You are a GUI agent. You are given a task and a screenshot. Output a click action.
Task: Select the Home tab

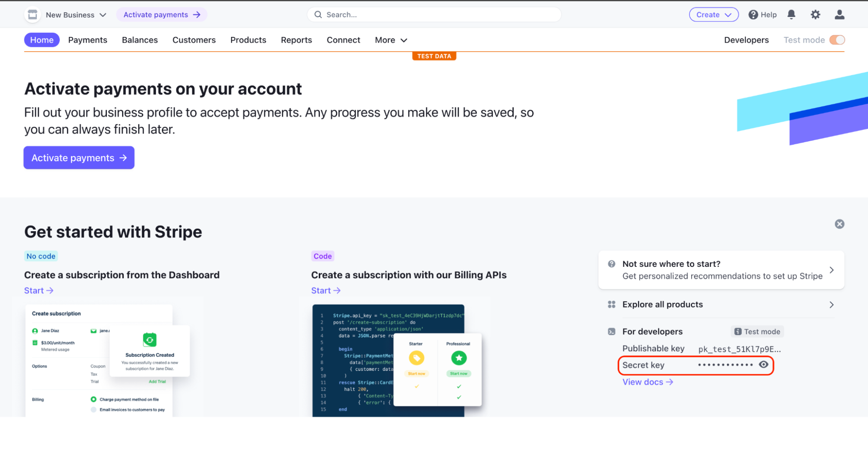(42, 40)
